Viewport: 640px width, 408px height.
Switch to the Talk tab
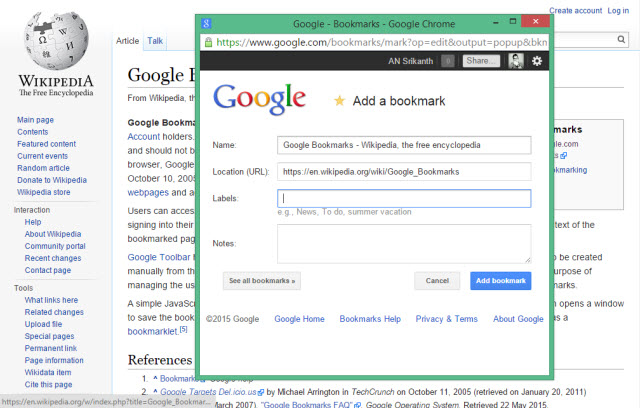[155, 41]
